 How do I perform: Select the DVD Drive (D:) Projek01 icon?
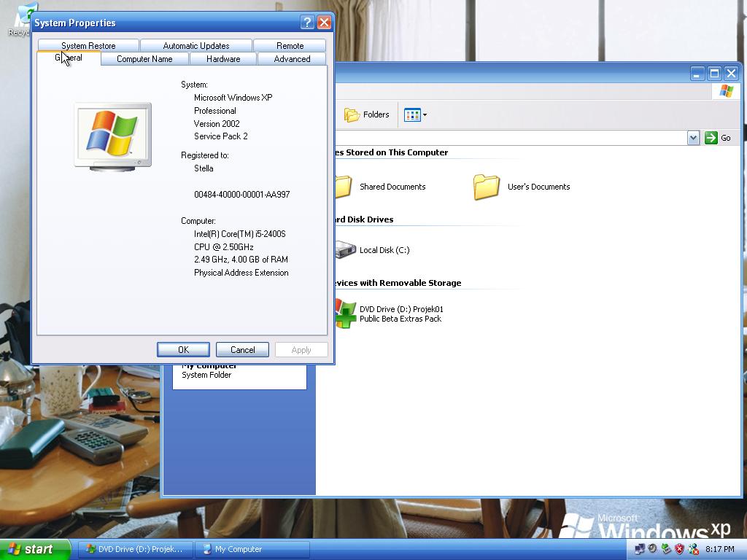(347, 314)
